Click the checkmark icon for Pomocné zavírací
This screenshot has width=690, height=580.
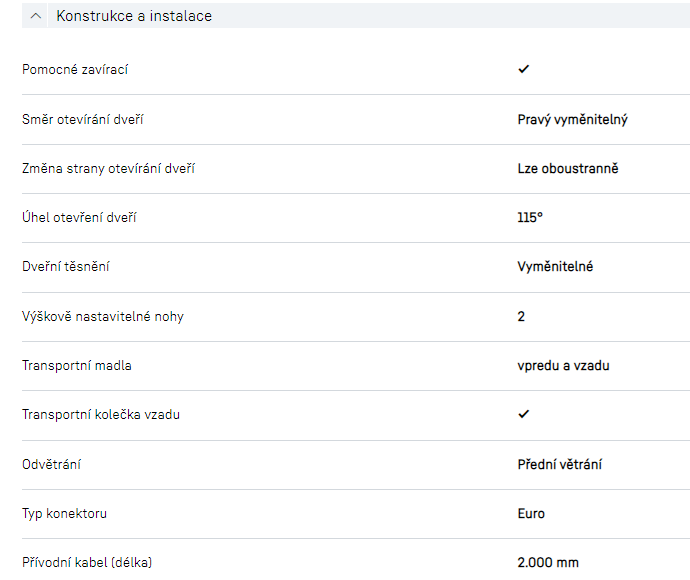coord(523,69)
